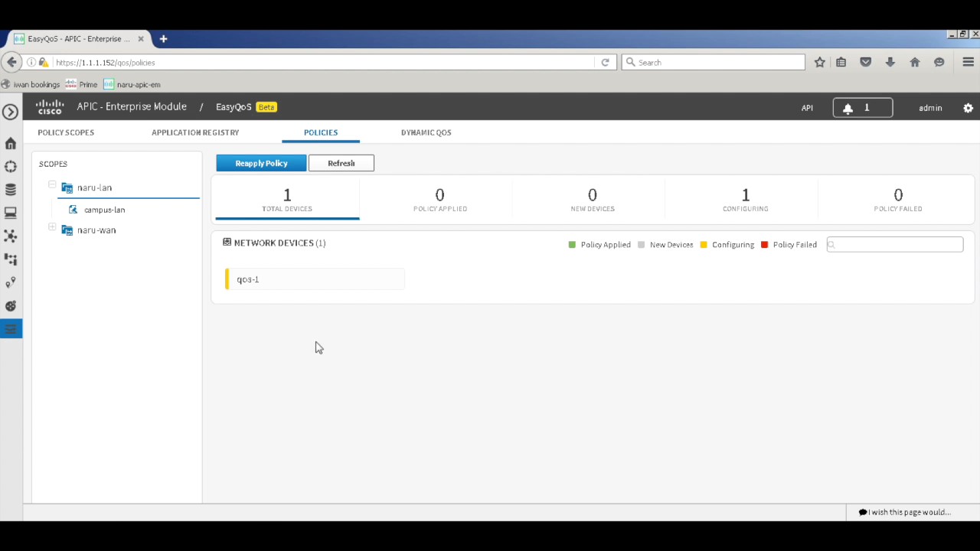
Task: Open the bookmarks list icon in the toolbar
Action: [841, 62]
